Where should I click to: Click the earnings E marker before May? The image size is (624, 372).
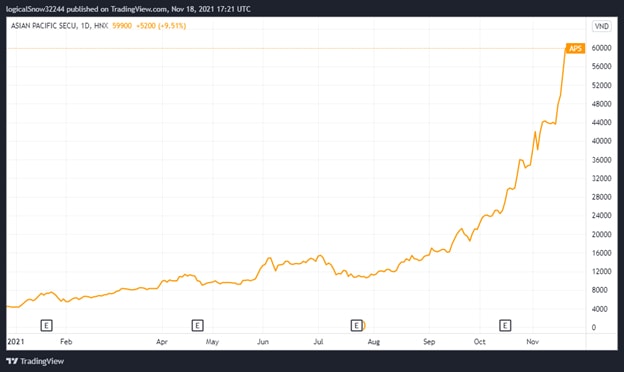coord(197,326)
